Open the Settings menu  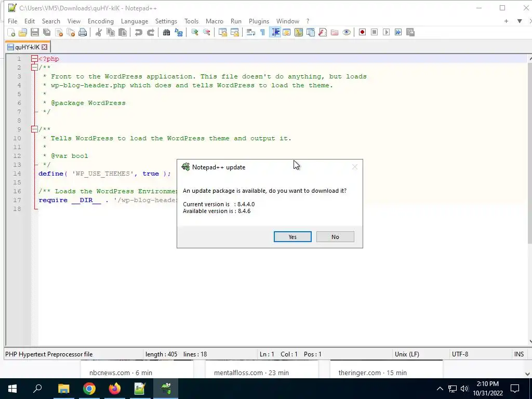166,21
